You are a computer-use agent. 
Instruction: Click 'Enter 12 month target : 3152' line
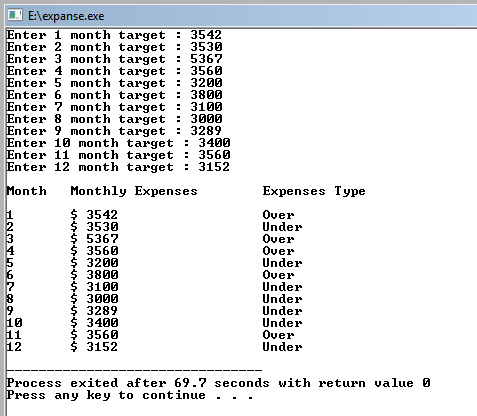tap(118, 167)
